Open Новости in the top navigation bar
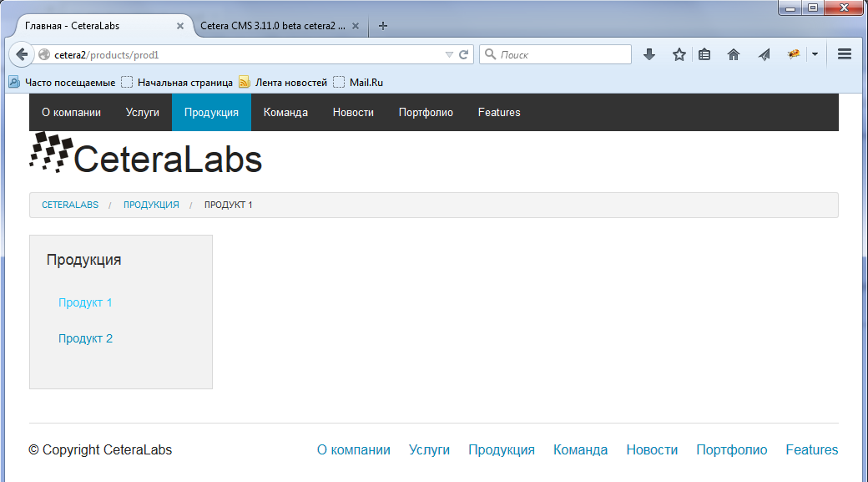The height and width of the screenshot is (482, 868). (x=353, y=113)
